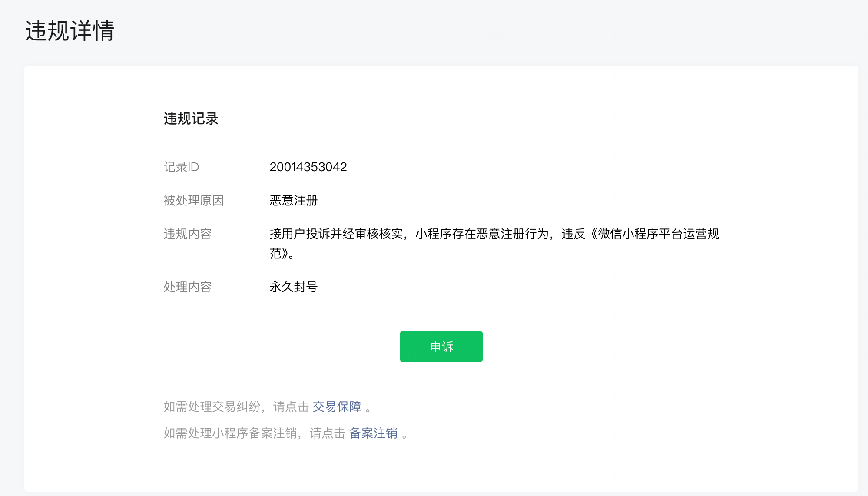Viewport: 868px width, 496px height.
Task: Click the 如需处理交易纠纷 hint text
Action: 212,407
